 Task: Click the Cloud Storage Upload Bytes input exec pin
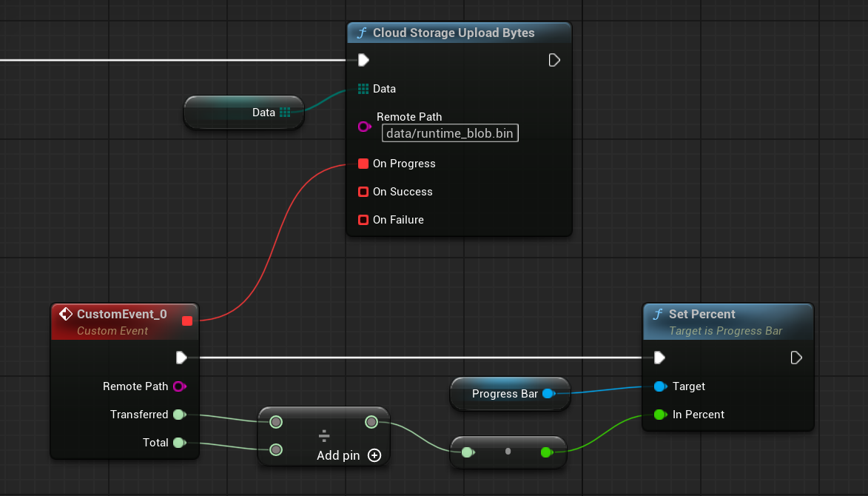pyautogui.click(x=363, y=60)
